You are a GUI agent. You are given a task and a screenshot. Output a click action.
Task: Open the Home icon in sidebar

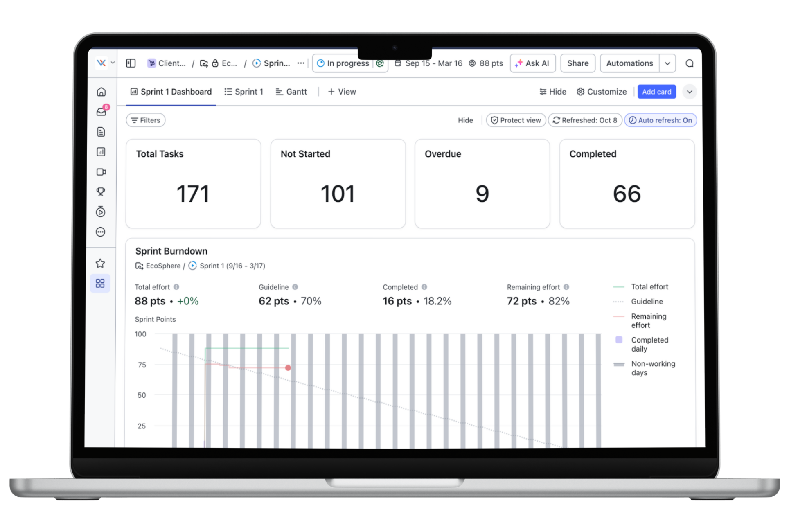tap(101, 92)
